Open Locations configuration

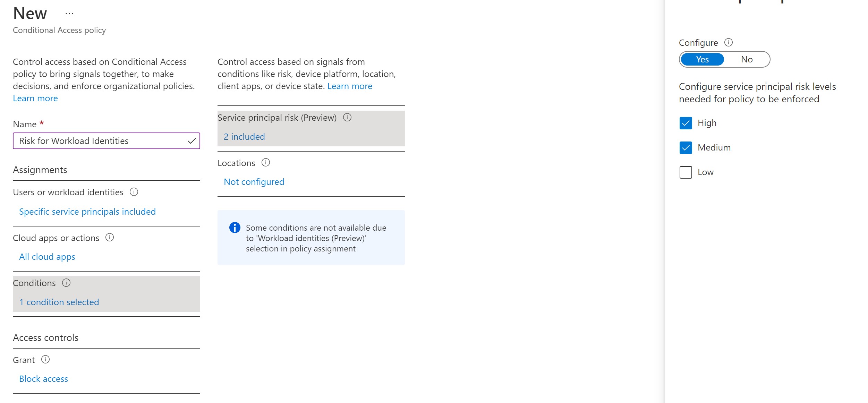click(254, 182)
